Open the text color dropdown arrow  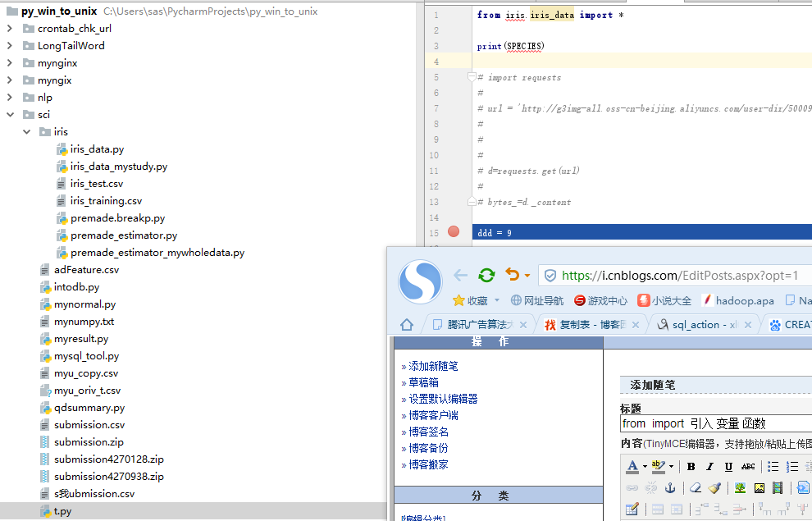(645, 466)
